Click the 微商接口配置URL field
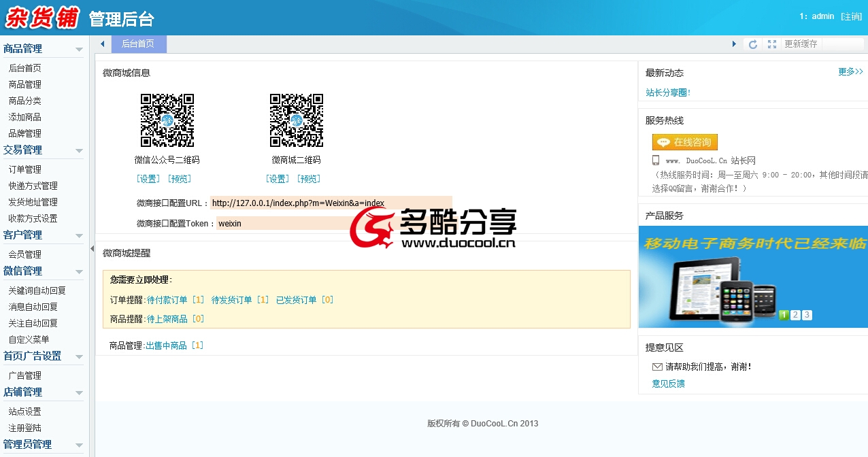 pos(331,203)
